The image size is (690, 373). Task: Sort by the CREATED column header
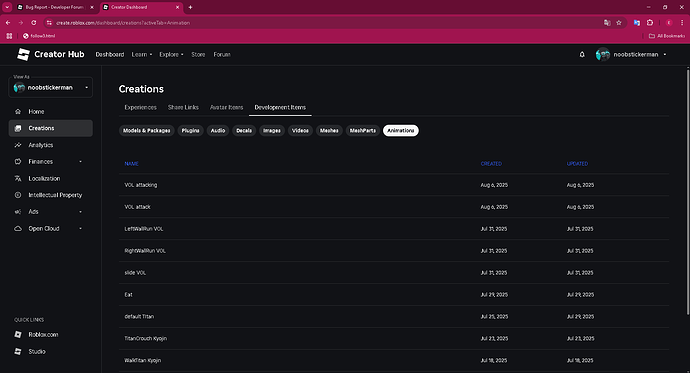coord(491,164)
